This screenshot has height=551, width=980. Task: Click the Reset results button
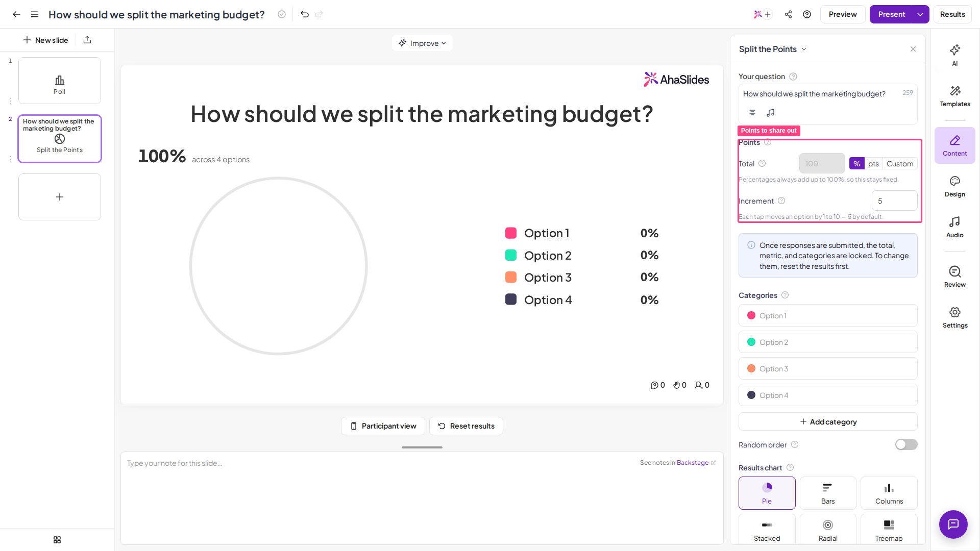tap(466, 426)
